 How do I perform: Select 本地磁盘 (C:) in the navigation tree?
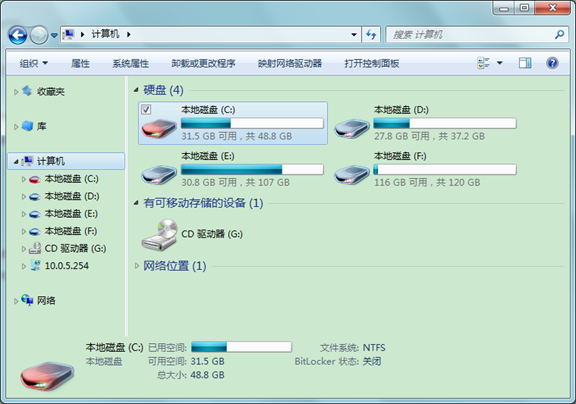tap(71, 179)
